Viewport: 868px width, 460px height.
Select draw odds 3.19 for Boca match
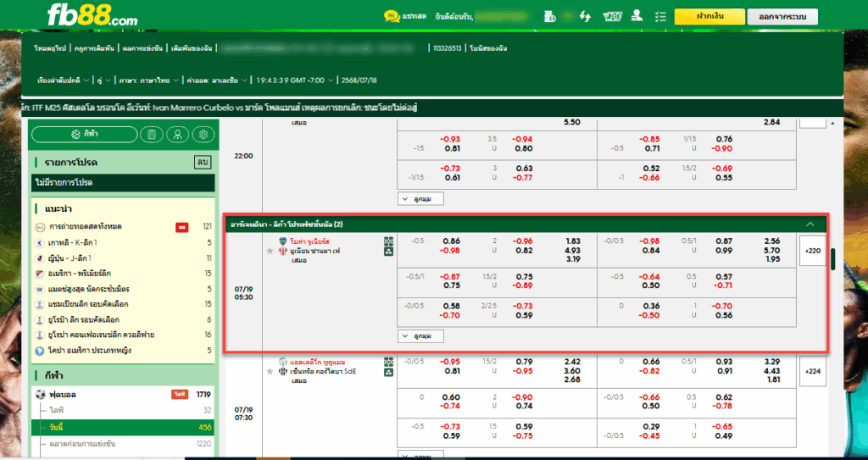pos(573,259)
